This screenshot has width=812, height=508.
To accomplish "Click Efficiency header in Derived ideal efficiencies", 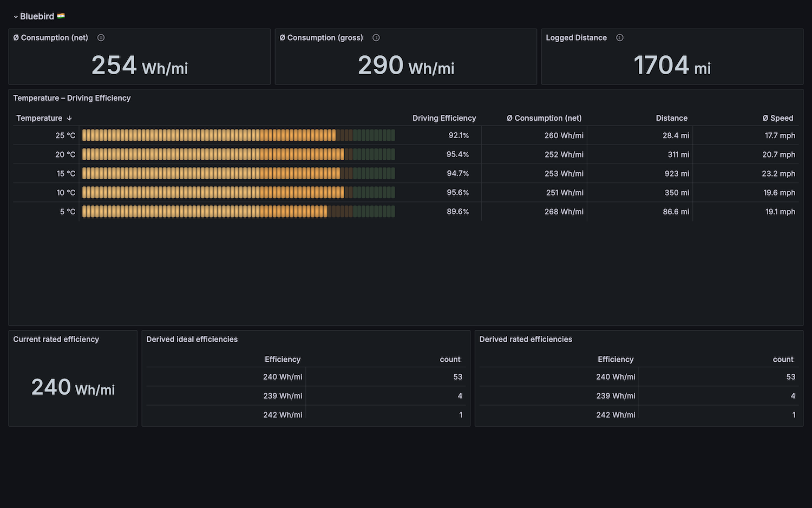I will click(x=283, y=360).
